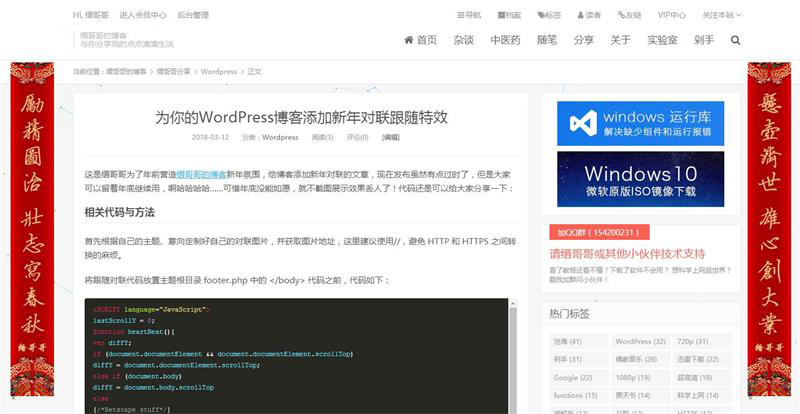Screen dimensions: 800x414
Task: Open the 实验室 menu item
Action: (662, 40)
